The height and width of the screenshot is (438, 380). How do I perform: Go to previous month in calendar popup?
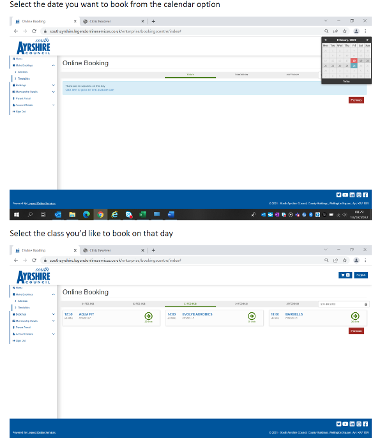pos(326,40)
